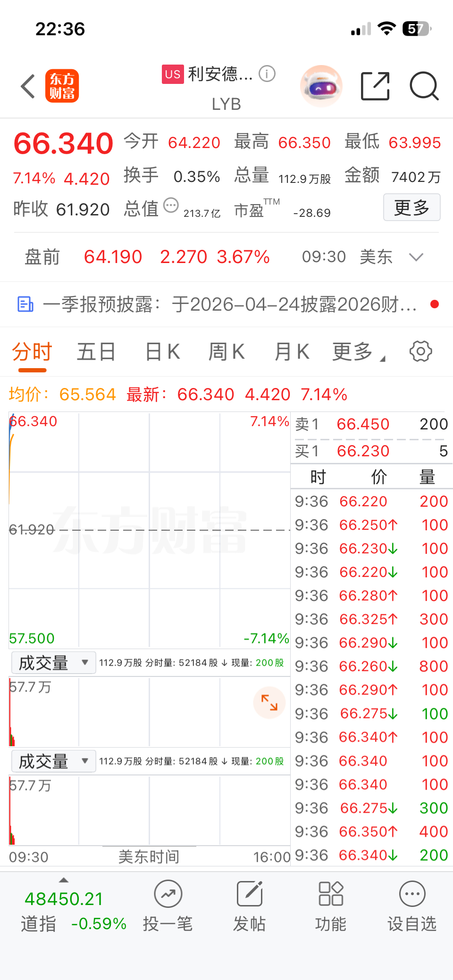The height and width of the screenshot is (980, 453).
Task: Tap the 投一笔 trend icon
Action: [x=168, y=894]
